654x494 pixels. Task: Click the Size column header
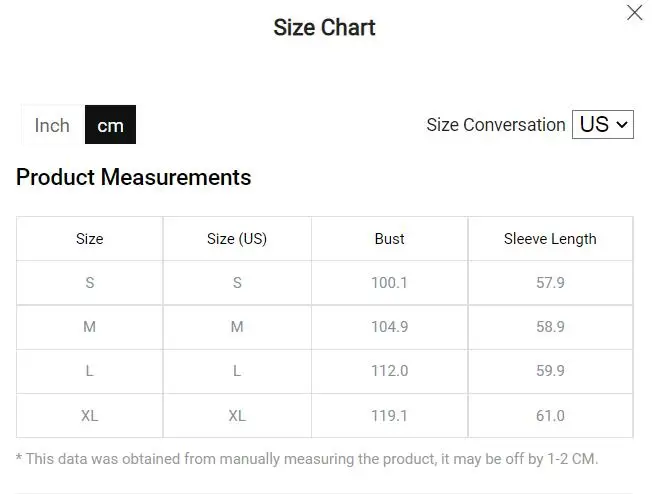pos(90,239)
